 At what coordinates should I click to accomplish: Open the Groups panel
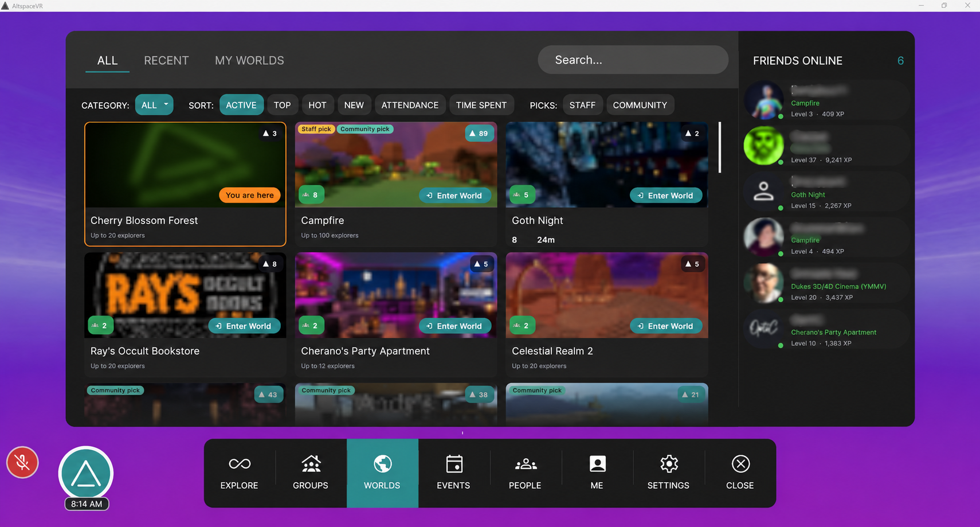point(311,473)
